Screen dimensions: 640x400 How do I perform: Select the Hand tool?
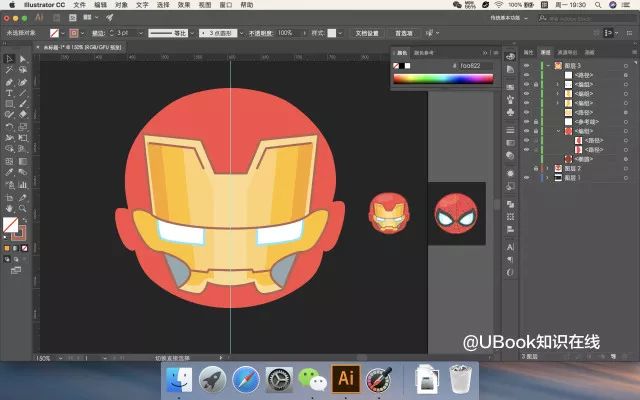click(x=9, y=209)
